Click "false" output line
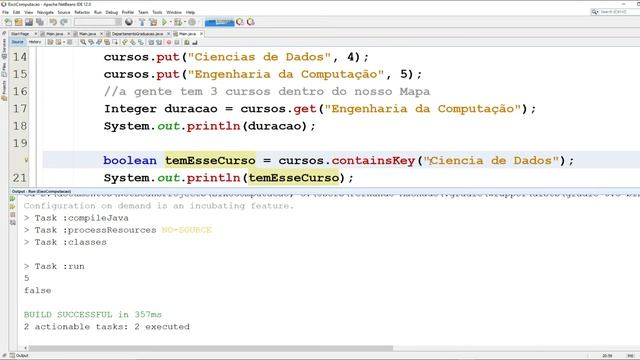The height and width of the screenshot is (360, 640). (x=38, y=290)
